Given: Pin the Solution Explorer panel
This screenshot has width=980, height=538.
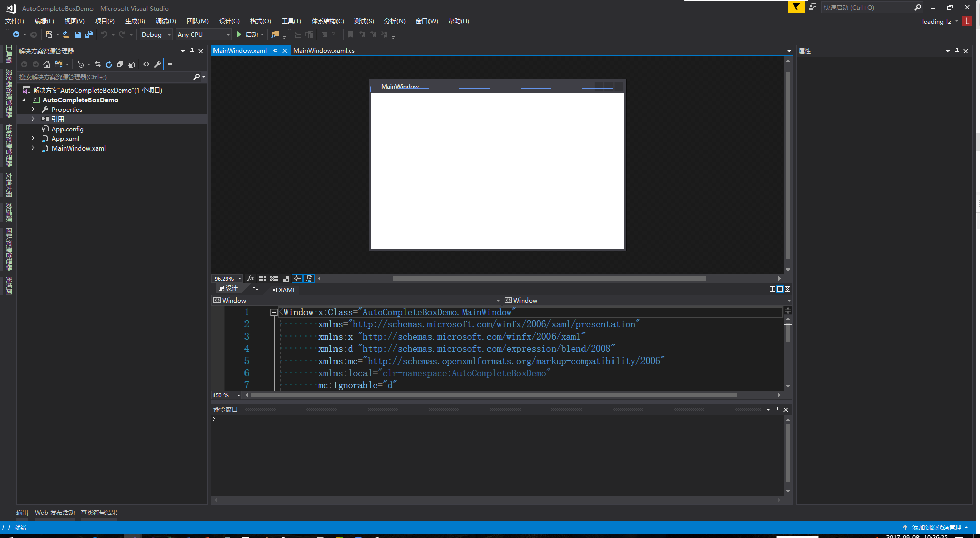Looking at the screenshot, I should (192, 51).
